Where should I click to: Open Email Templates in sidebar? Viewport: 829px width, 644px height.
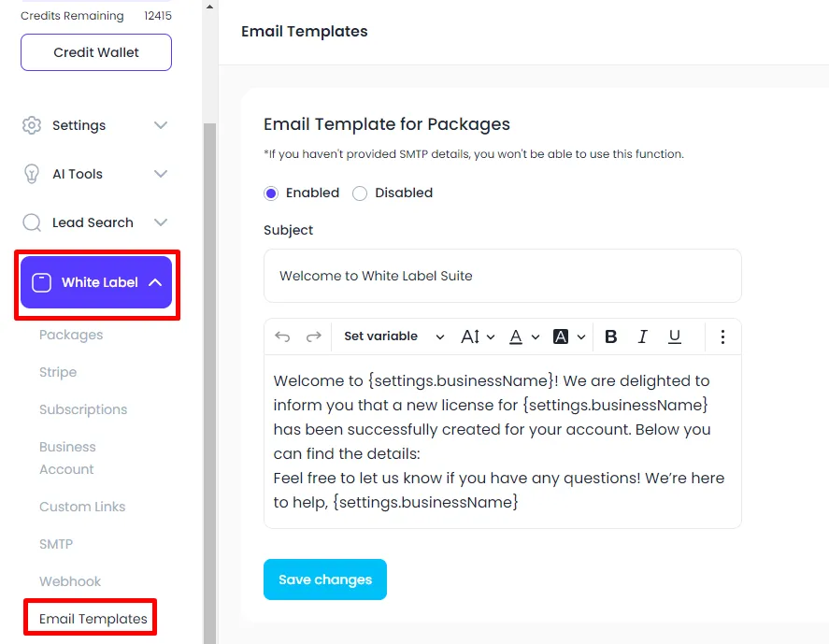coord(93,619)
